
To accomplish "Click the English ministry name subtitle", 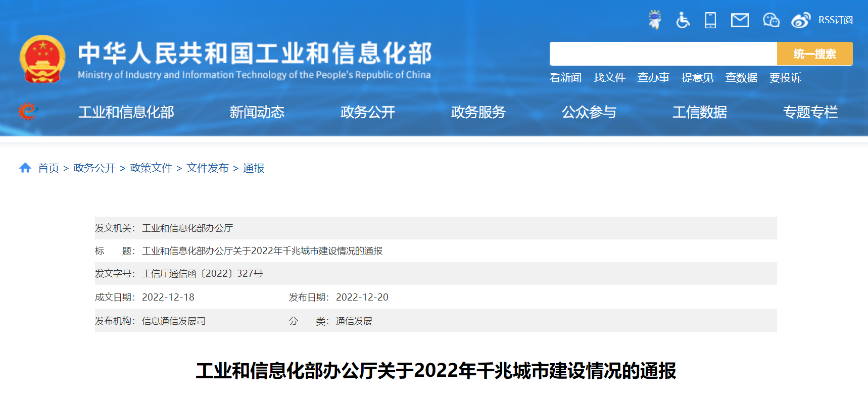I will click(x=254, y=75).
